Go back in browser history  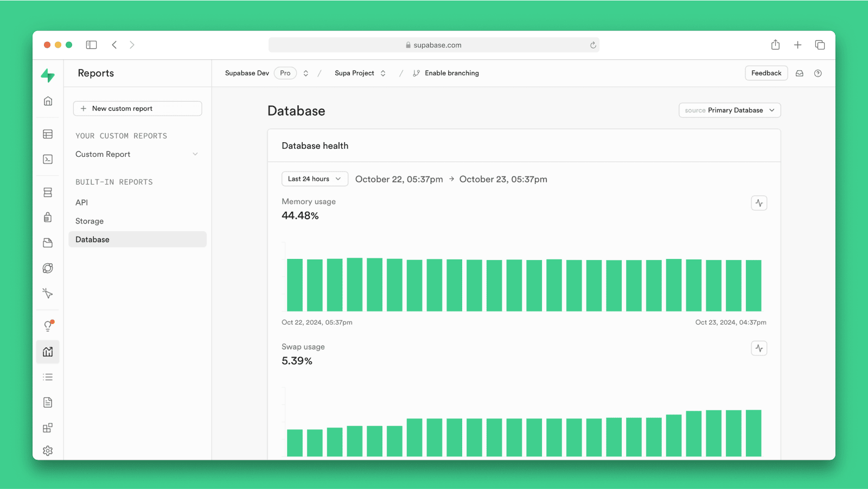[114, 45]
